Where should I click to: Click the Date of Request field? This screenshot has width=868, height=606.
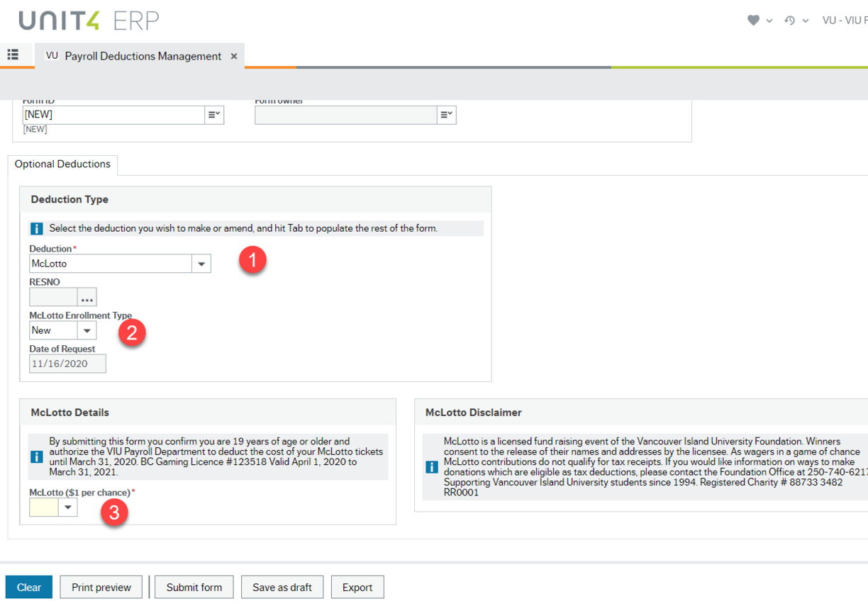[x=67, y=363]
